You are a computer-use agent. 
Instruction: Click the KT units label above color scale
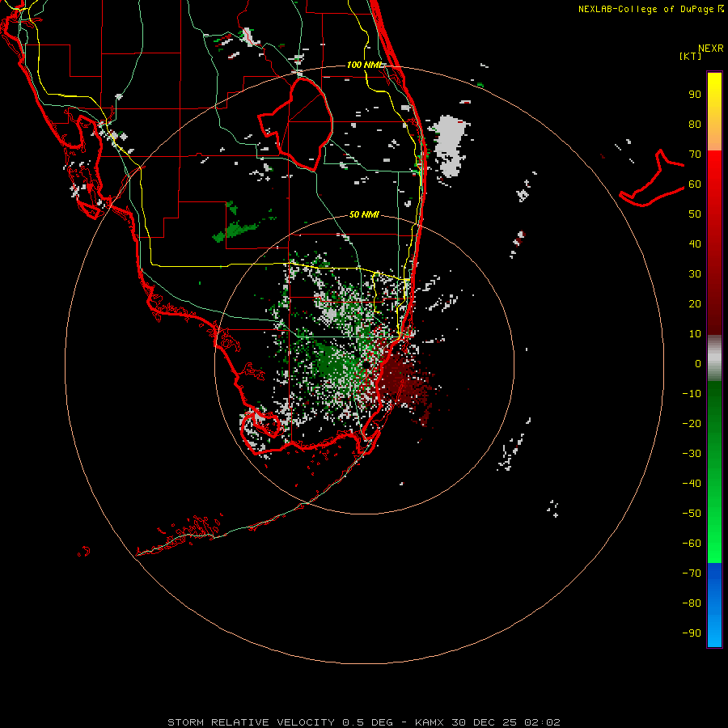click(x=691, y=56)
